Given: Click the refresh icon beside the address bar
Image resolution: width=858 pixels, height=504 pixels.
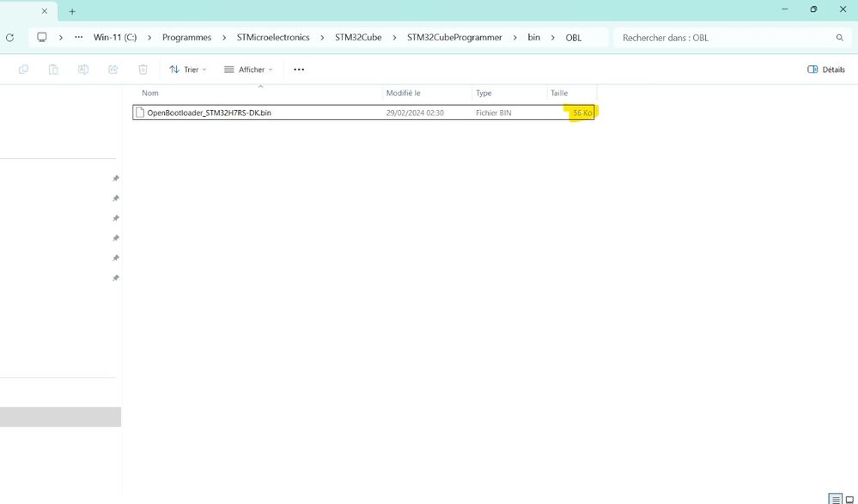Looking at the screenshot, I should pyautogui.click(x=9, y=38).
